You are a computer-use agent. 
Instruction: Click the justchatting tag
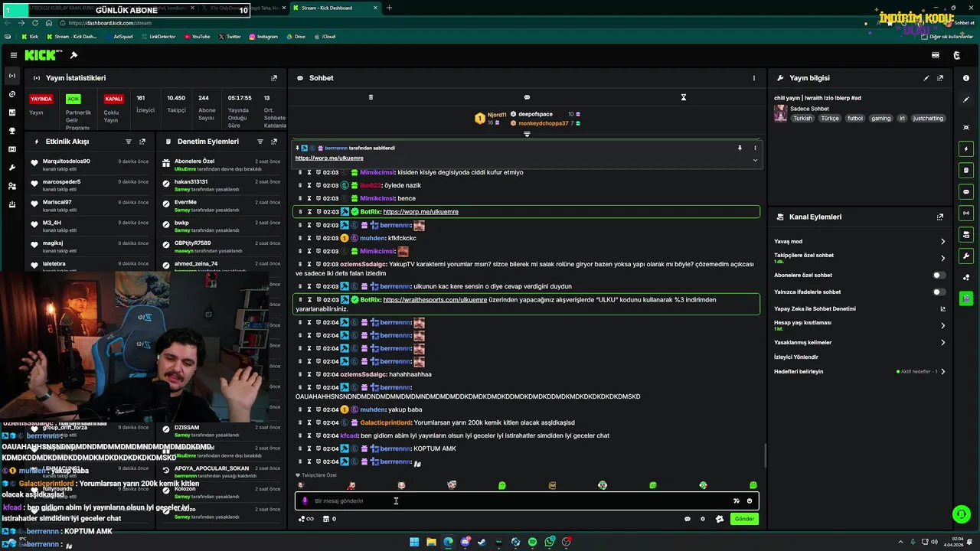coord(929,119)
